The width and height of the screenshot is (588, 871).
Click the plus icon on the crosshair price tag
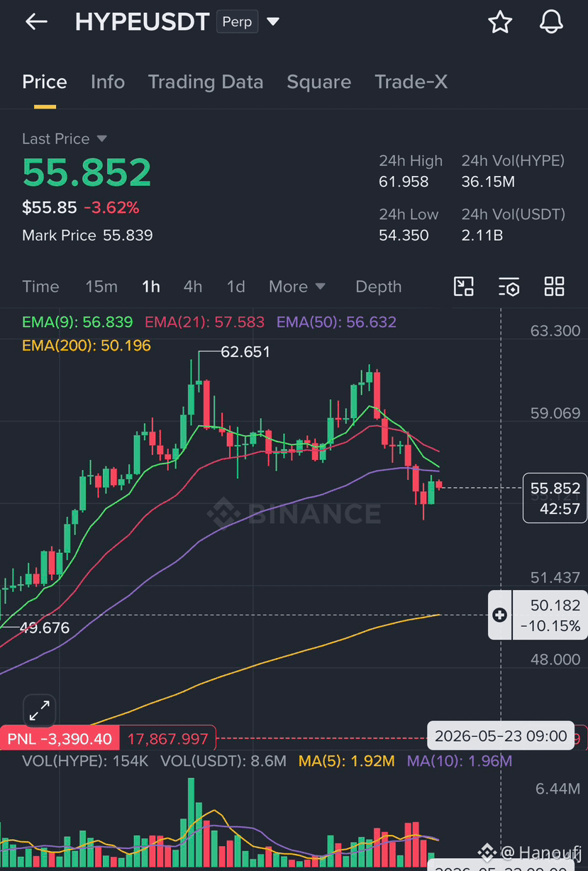pos(499,615)
